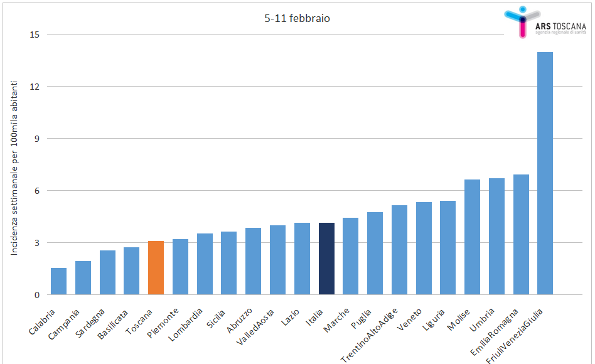Click the 'FriuliVeneziaGiulia' axis label

(514, 336)
